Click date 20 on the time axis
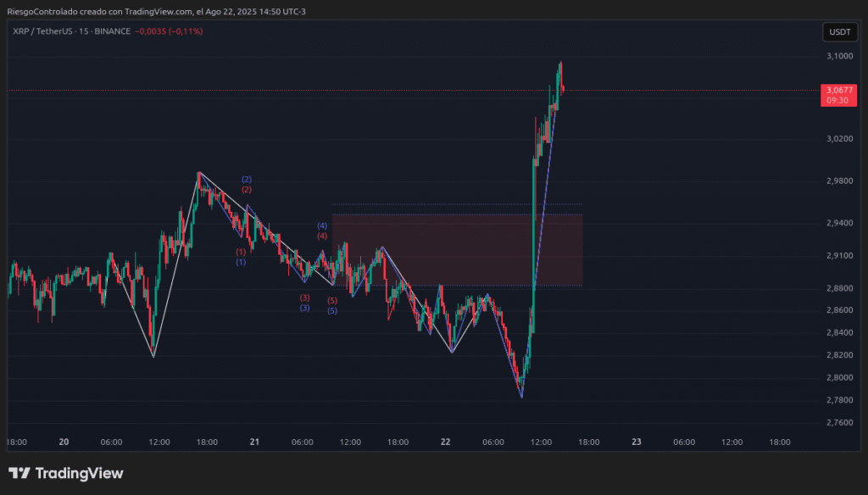Viewport: 868px width, 495px height. point(64,442)
